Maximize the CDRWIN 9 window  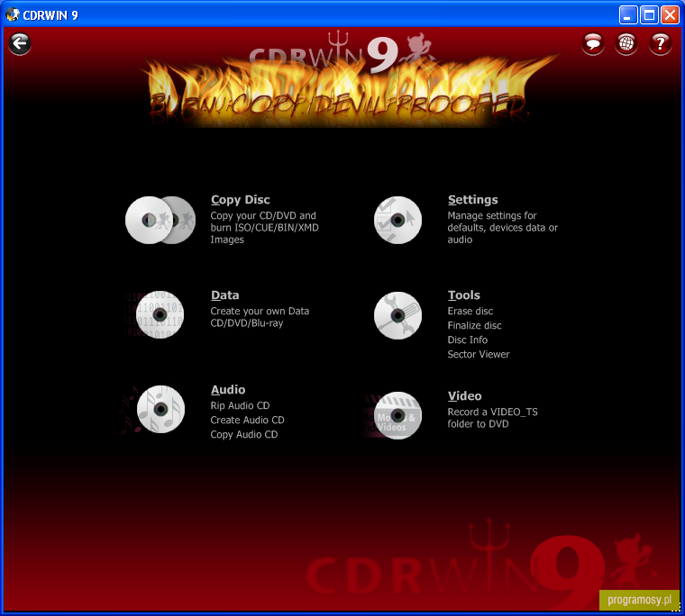(x=649, y=15)
